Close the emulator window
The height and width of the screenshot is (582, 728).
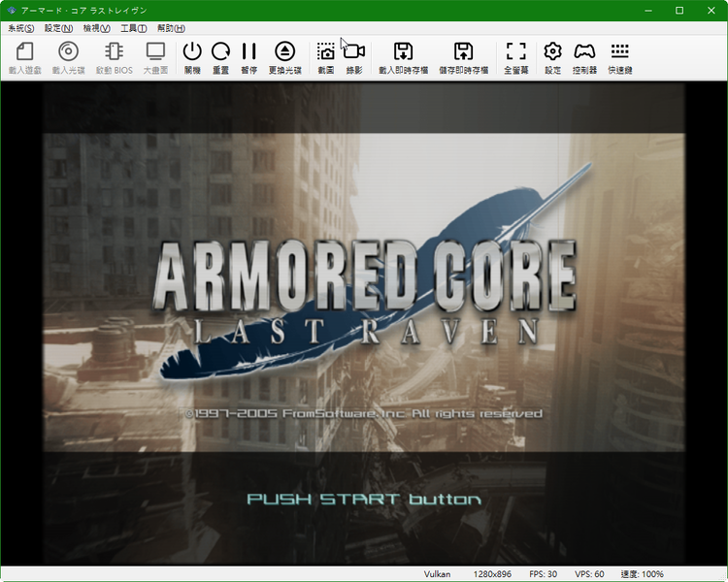pos(711,11)
